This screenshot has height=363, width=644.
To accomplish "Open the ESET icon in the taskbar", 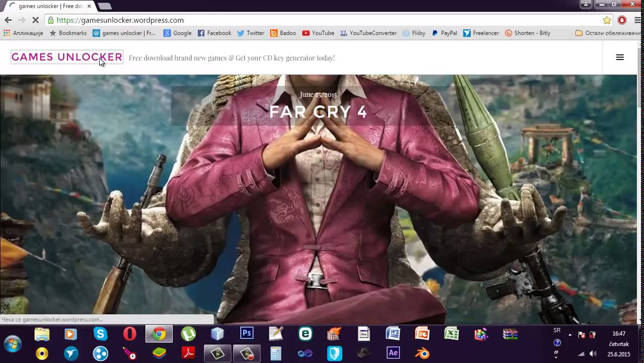I will click(305, 334).
